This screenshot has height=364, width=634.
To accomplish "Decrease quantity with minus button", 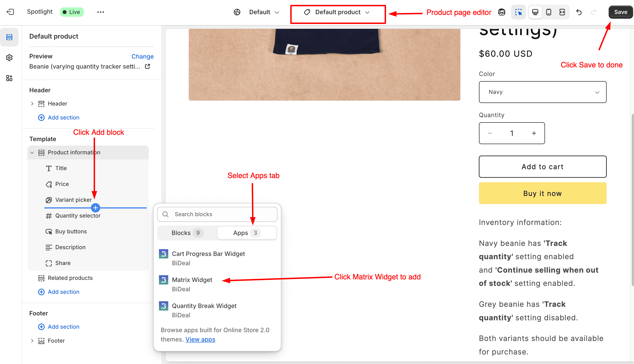I will (490, 133).
